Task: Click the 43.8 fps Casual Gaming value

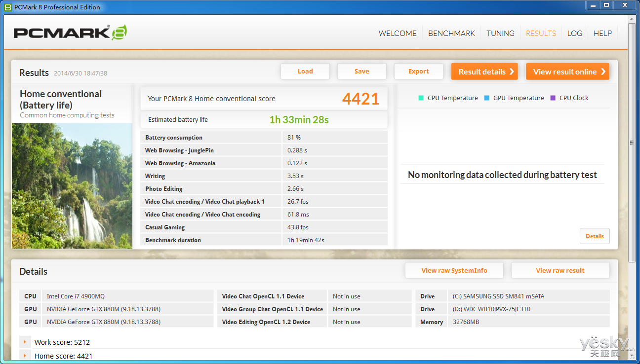Action: 298,227
